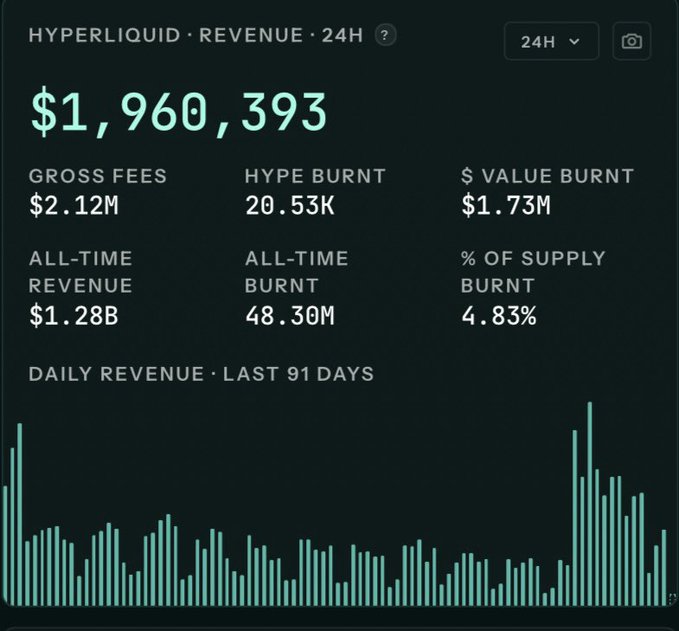Click the $1.73M value burnt figure
This screenshot has width=679, height=631.
click(506, 205)
